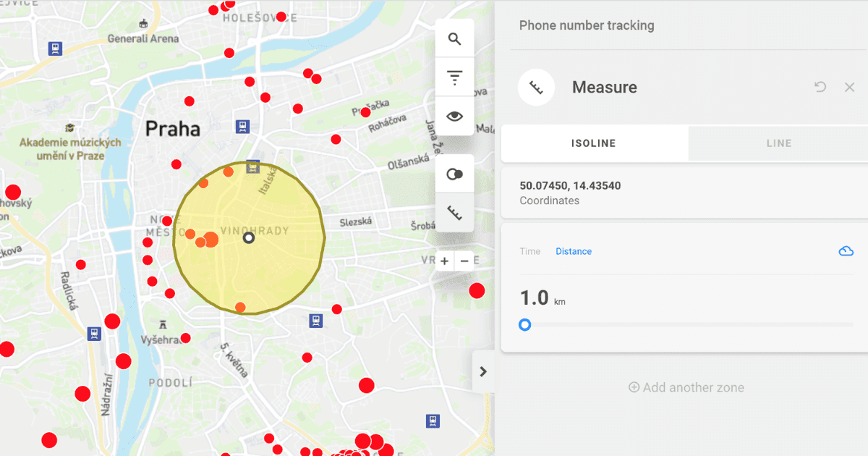Select the ruler measure tool on the map
Screen dimensions: 868x456
[454, 211]
